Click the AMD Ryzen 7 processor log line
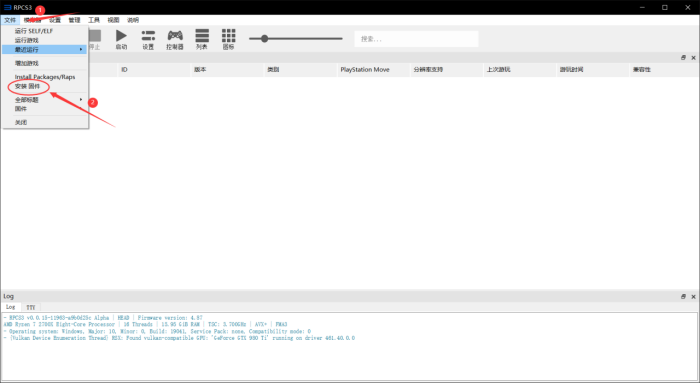 pos(146,325)
